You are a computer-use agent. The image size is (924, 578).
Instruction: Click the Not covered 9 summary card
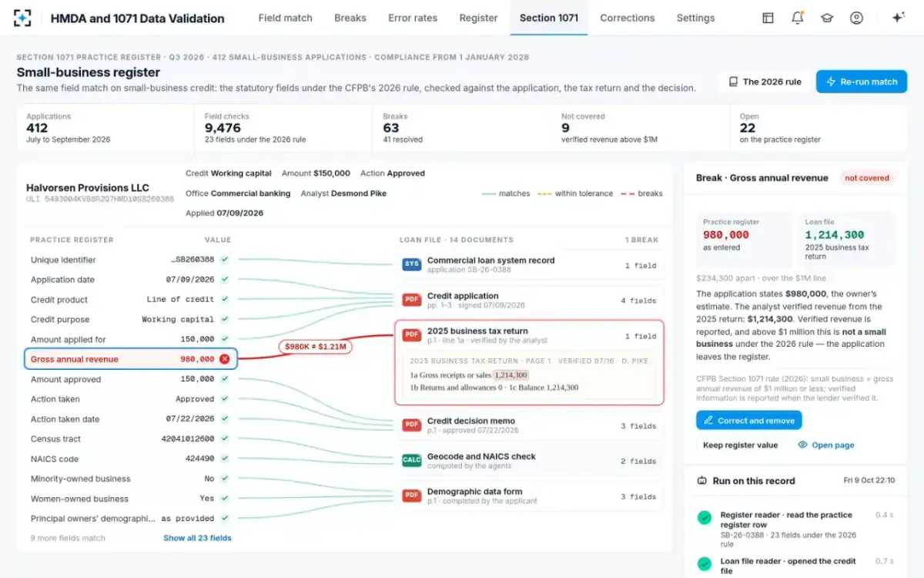641,128
